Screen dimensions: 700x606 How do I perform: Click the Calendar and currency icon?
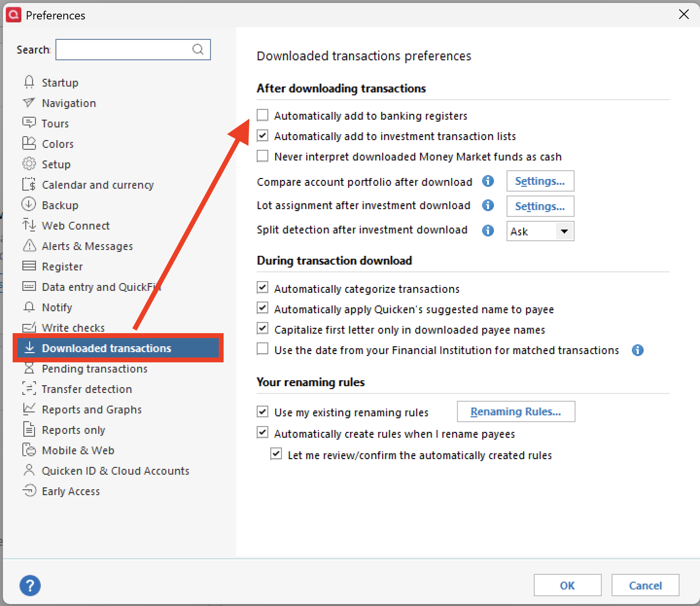pyautogui.click(x=29, y=184)
